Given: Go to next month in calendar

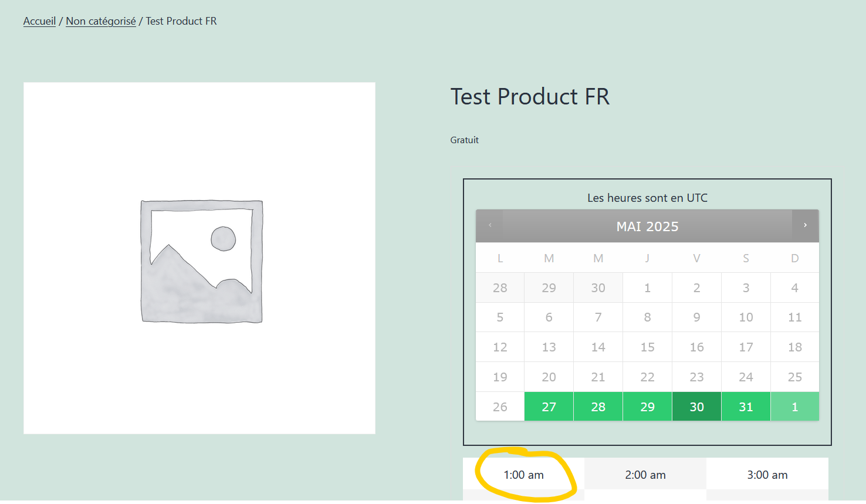Looking at the screenshot, I should pos(805,225).
